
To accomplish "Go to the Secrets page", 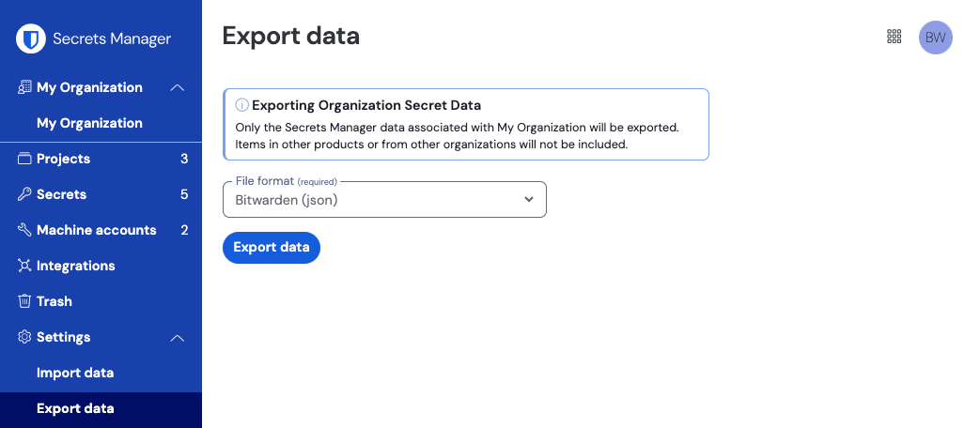I will click(x=61, y=194).
